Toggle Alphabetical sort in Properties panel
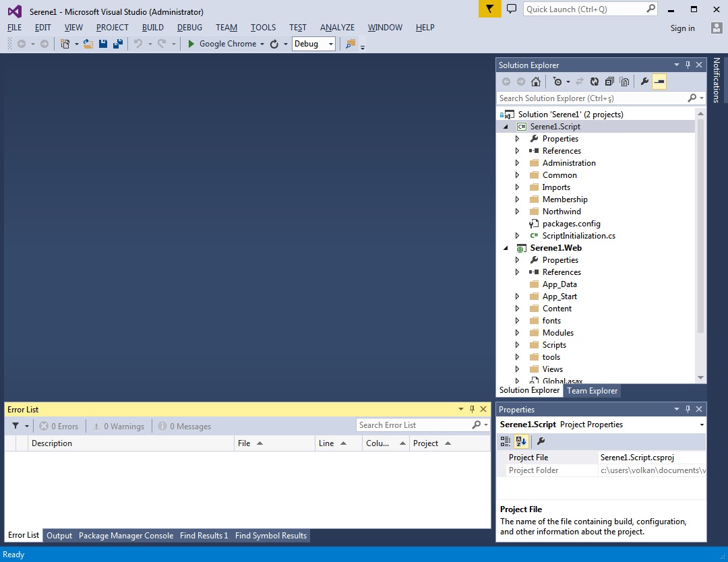Screen dimensions: 728x562 (521, 441)
